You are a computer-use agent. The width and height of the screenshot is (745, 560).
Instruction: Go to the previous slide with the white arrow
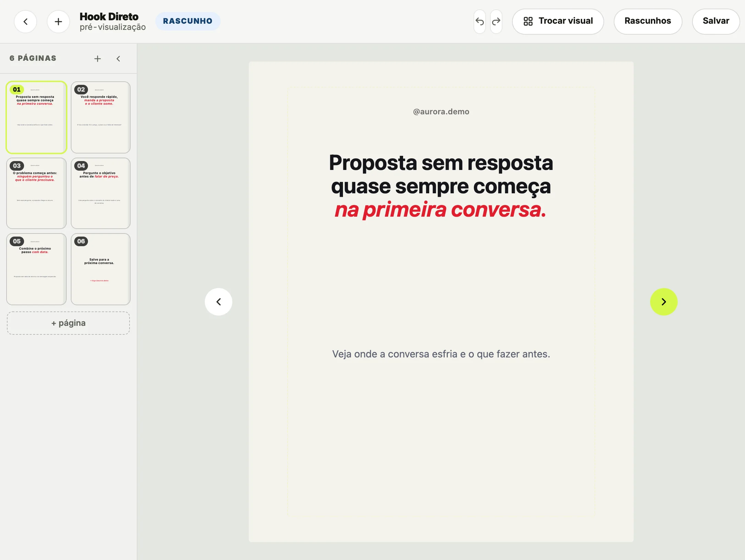coord(219,302)
